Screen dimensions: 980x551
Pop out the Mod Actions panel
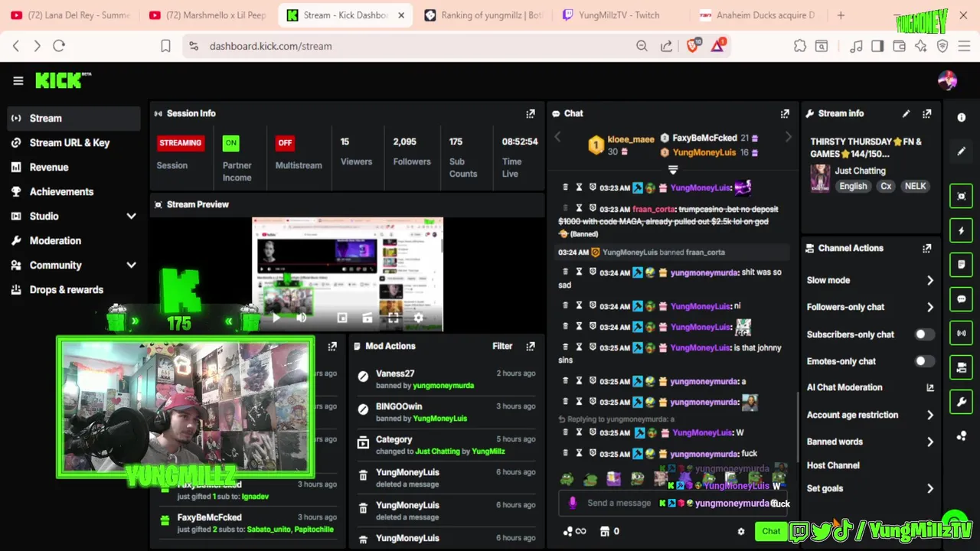(530, 346)
